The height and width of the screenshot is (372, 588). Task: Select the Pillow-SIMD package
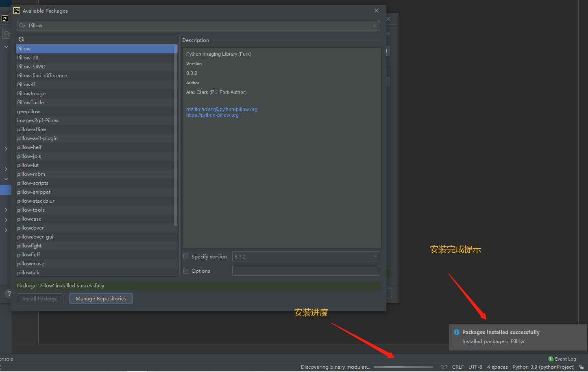point(95,67)
